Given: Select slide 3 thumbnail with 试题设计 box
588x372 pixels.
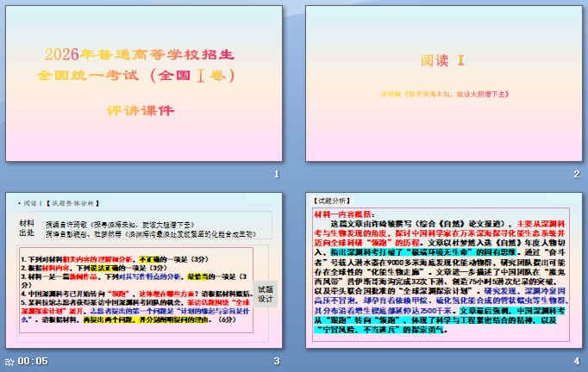Looking at the screenshot, I should tap(144, 270).
